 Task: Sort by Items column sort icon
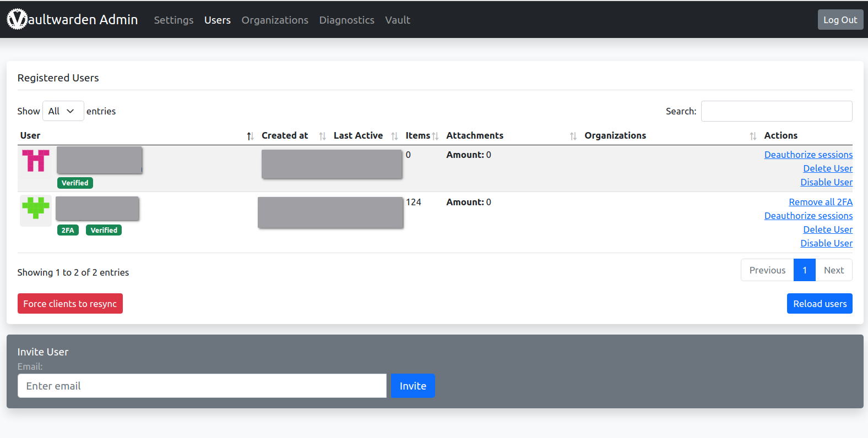[x=435, y=136]
